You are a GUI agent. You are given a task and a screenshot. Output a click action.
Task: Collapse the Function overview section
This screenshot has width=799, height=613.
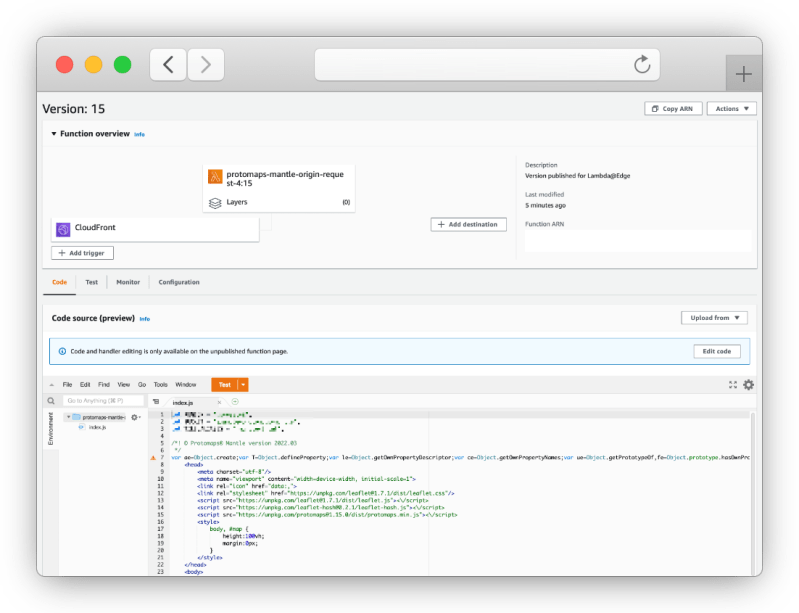coord(54,134)
